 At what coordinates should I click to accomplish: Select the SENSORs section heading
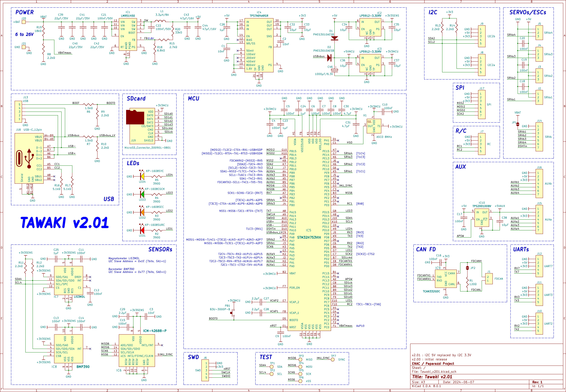(x=160, y=249)
